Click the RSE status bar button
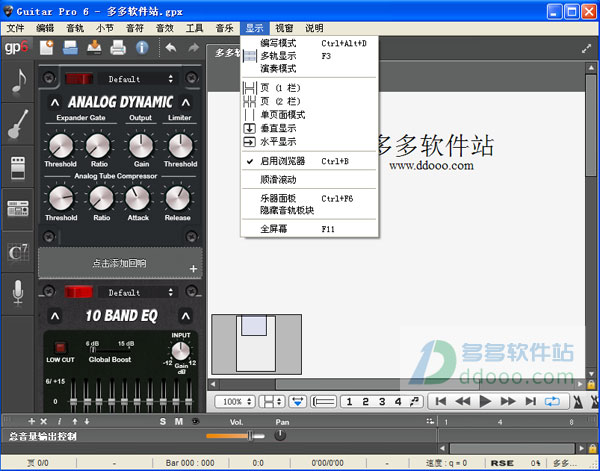 (x=502, y=463)
